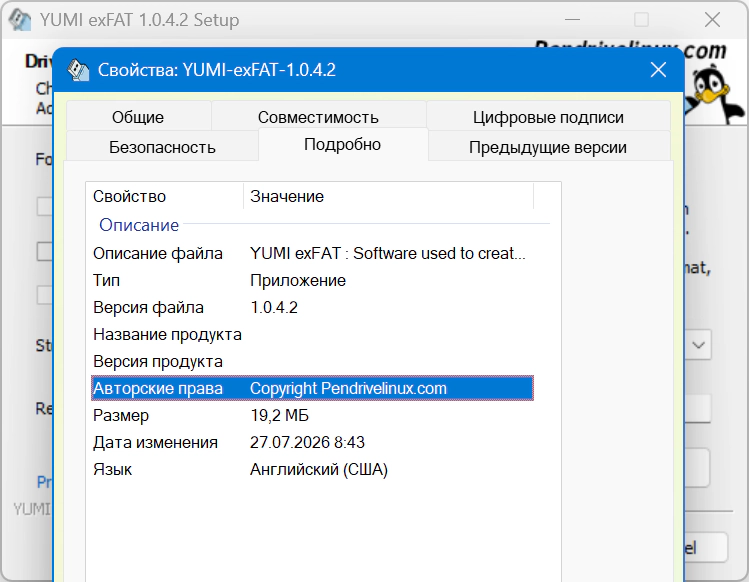Select the Название продукта row
Screen dimensions: 749x582
click(312, 334)
